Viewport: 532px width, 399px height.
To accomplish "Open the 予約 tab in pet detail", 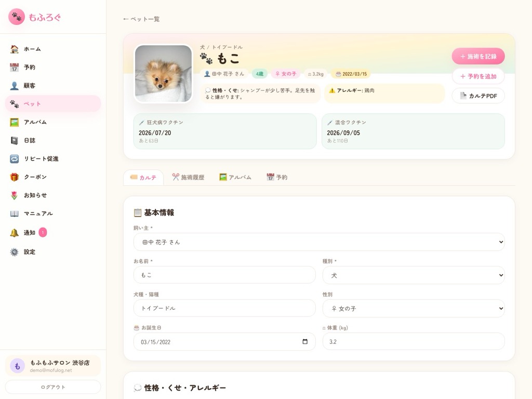I will 277,178.
